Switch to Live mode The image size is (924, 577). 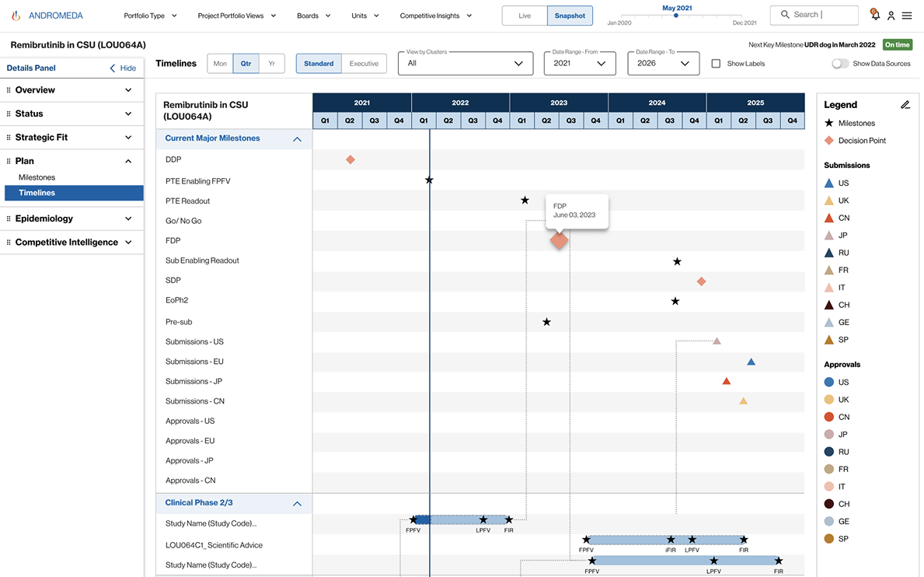pos(525,16)
